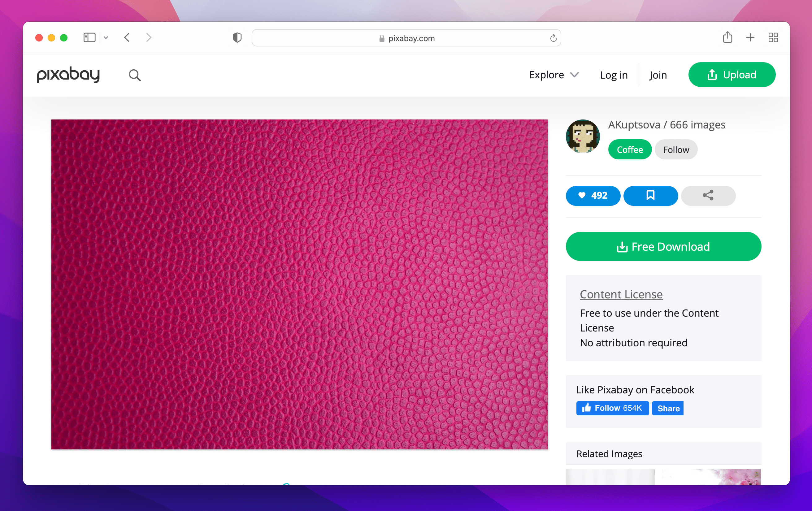Follow Pixabay on Facebook
Image resolution: width=812 pixels, height=511 pixels.
coord(612,408)
